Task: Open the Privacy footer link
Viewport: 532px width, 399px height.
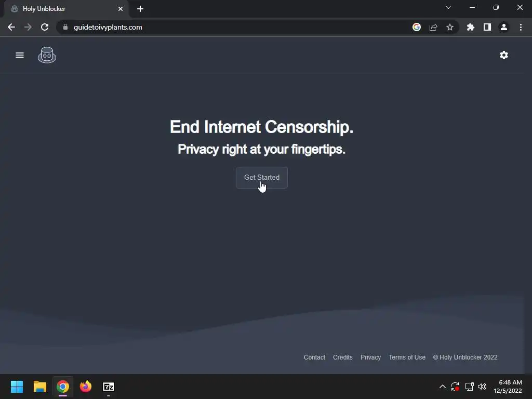Action: (x=370, y=357)
